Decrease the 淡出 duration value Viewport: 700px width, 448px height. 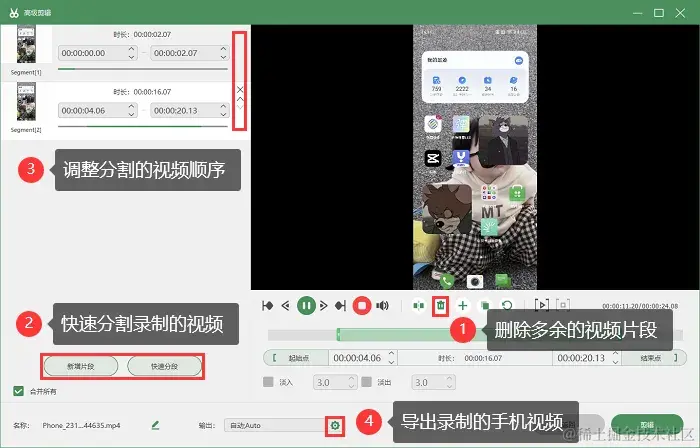pos(450,386)
